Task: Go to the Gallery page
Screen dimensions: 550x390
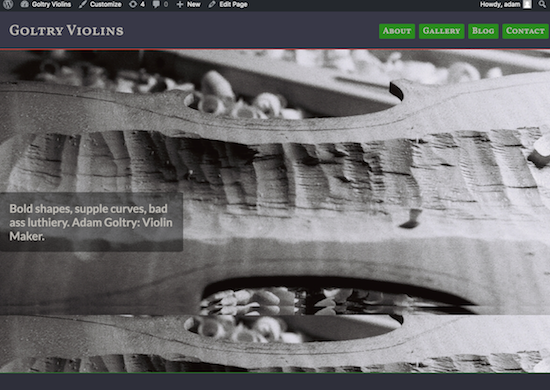Action: (442, 31)
